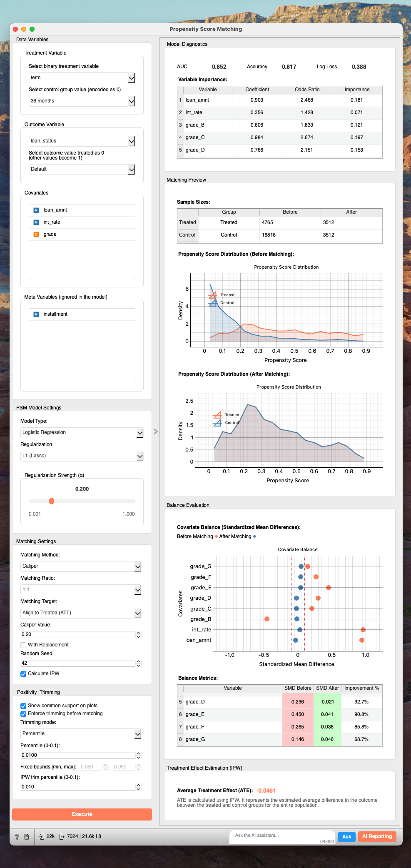Screen dimensions: 411x868
Task: Sort Variable Importance table by Coefficient header
Action: coord(257,90)
